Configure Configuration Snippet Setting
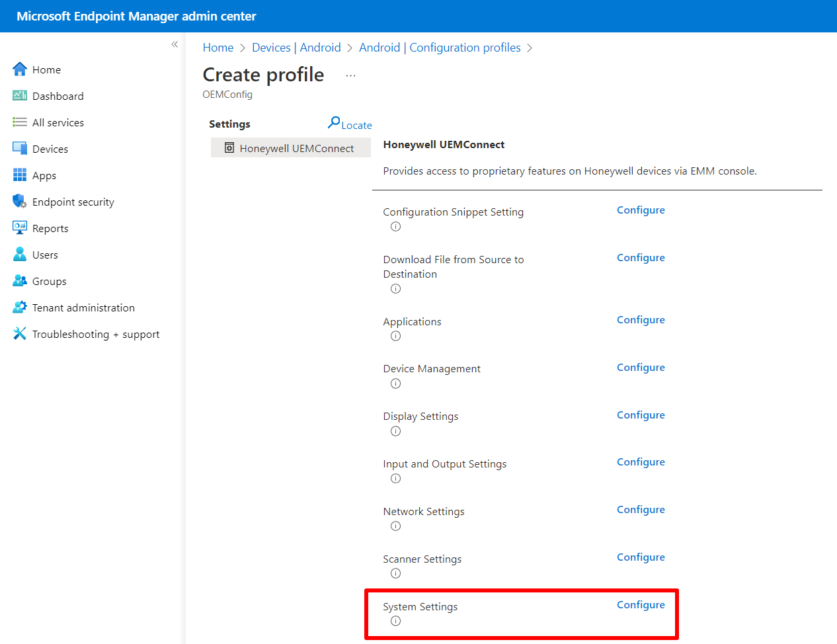Viewport: 837px width, 644px height. (641, 210)
